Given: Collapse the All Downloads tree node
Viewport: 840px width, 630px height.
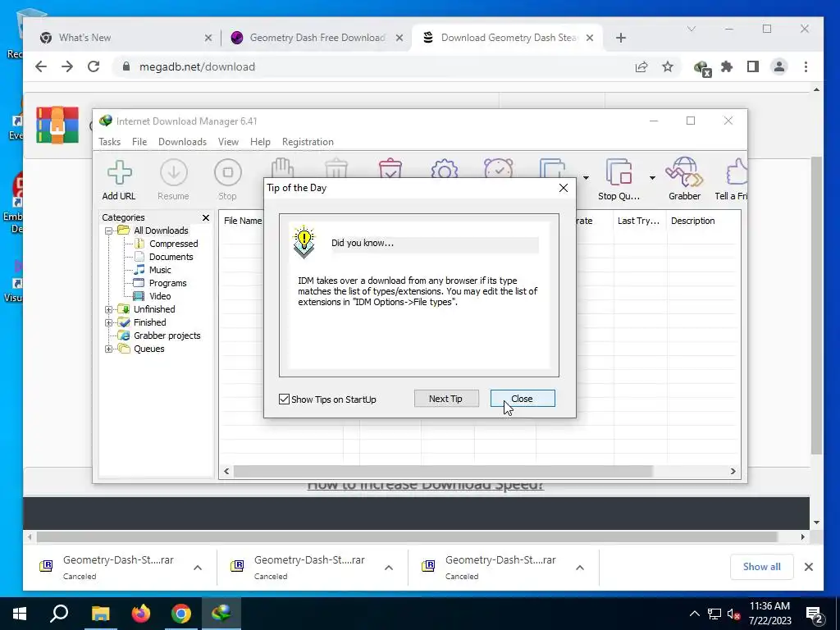Looking at the screenshot, I should (x=109, y=231).
